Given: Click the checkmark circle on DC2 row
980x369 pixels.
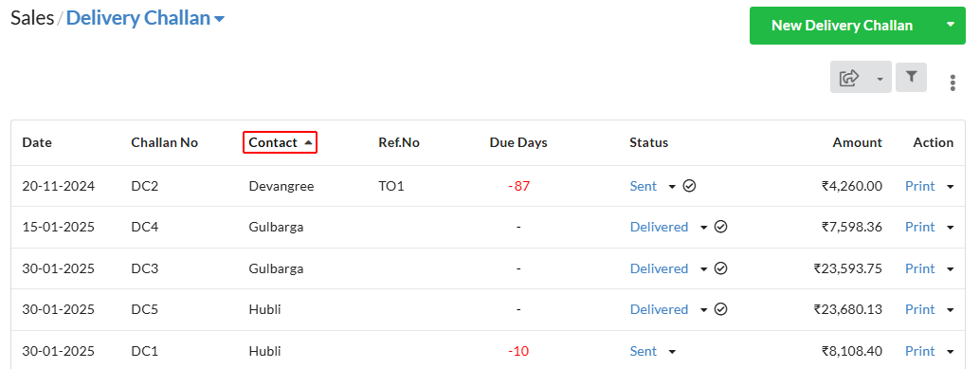Looking at the screenshot, I should point(689,186).
